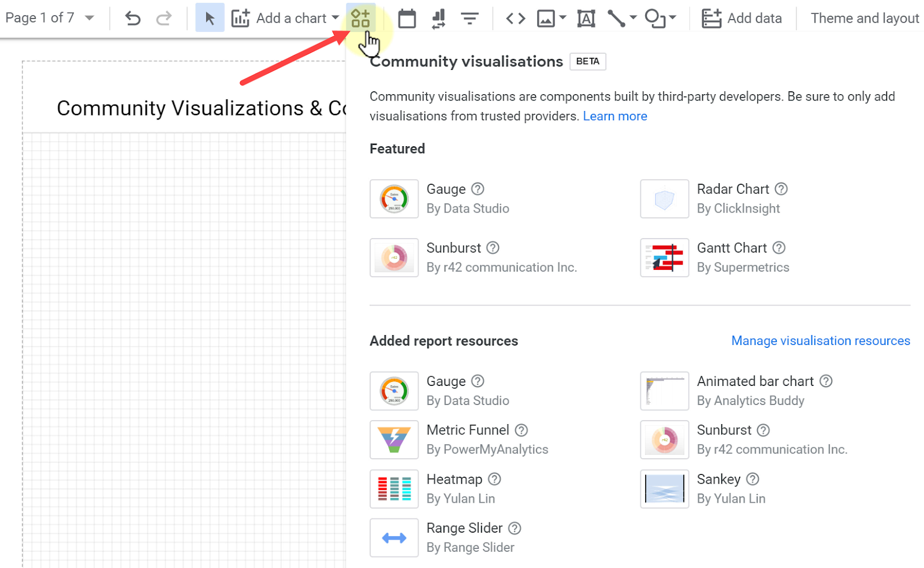This screenshot has width=924, height=568.
Task: Open Manage visualisation resources link
Action: tap(821, 341)
